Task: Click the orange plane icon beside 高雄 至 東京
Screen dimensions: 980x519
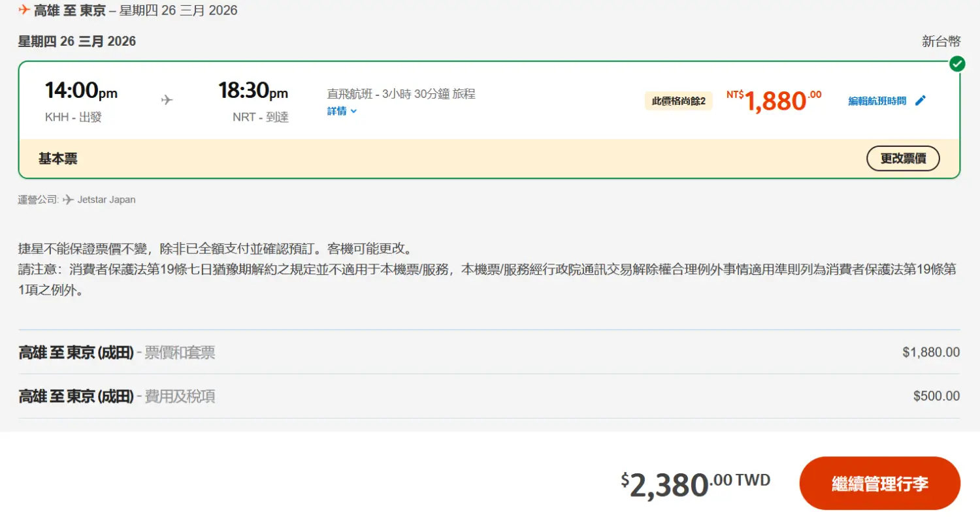Action: 24,10
